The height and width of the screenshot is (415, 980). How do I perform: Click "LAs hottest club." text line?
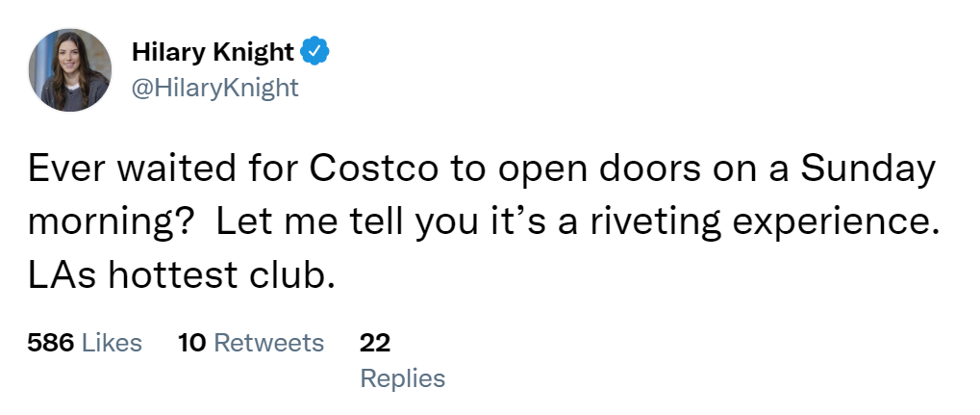tap(182, 275)
